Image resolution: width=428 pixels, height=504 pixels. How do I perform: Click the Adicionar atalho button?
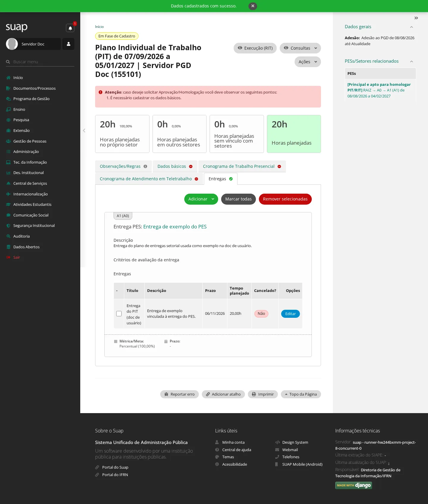tap(223, 394)
